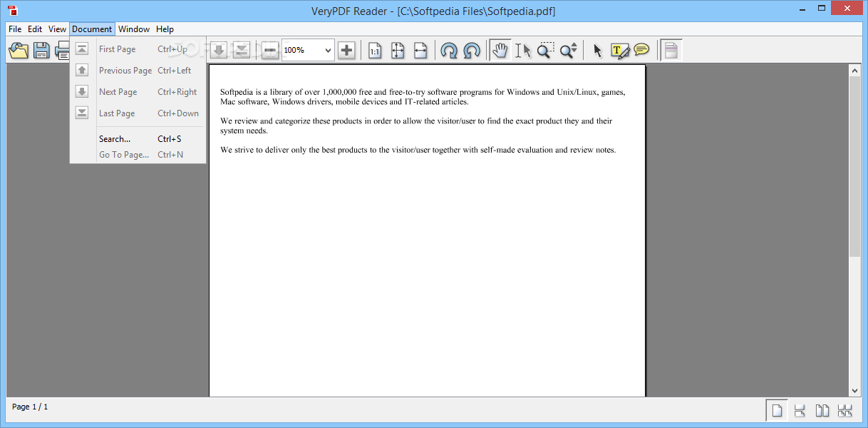Image resolution: width=868 pixels, height=428 pixels.
Task: Click the fit width icon
Action: (x=420, y=50)
